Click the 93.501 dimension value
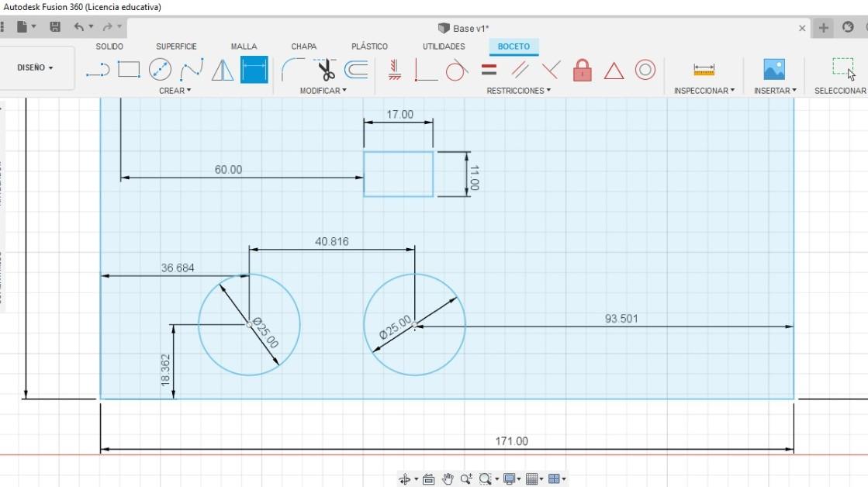 (621, 319)
